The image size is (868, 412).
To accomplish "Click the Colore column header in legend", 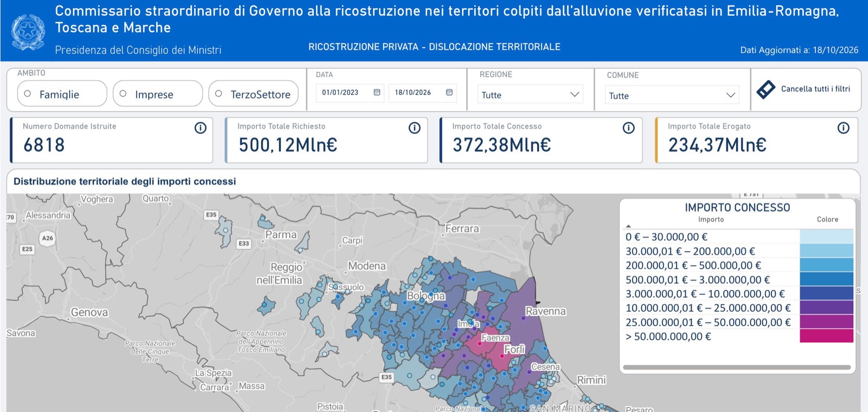I will click(827, 220).
